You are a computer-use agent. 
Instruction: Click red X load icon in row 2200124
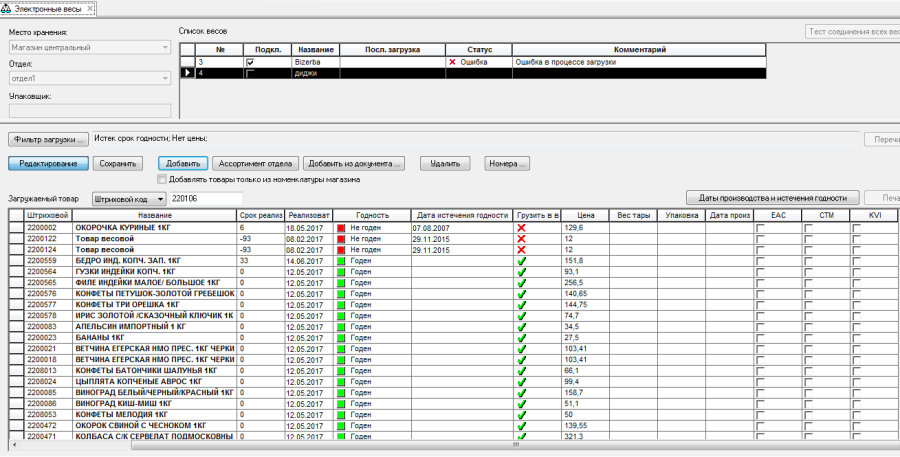click(522, 250)
